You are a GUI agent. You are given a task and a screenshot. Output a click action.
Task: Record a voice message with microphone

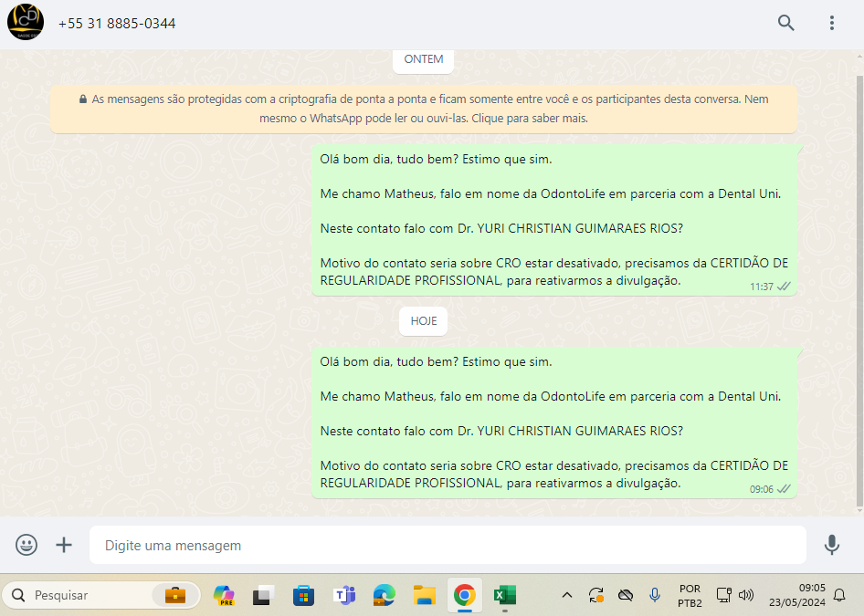pyautogui.click(x=831, y=545)
